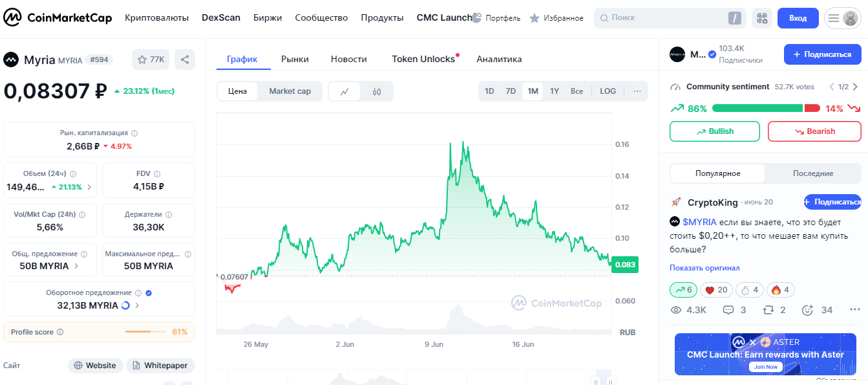This screenshot has width=868, height=385.
Task: Click the Вход login button
Action: click(x=798, y=18)
